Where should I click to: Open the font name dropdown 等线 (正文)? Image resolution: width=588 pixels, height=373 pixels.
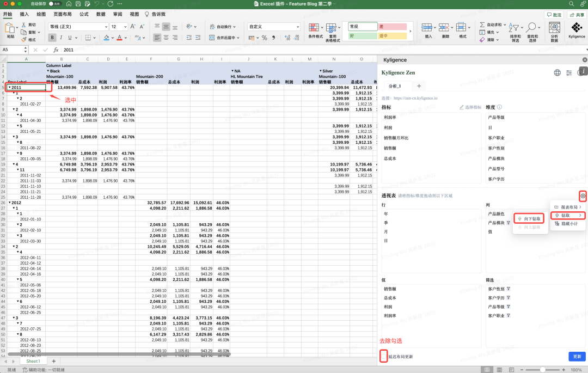click(x=78, y=27)
